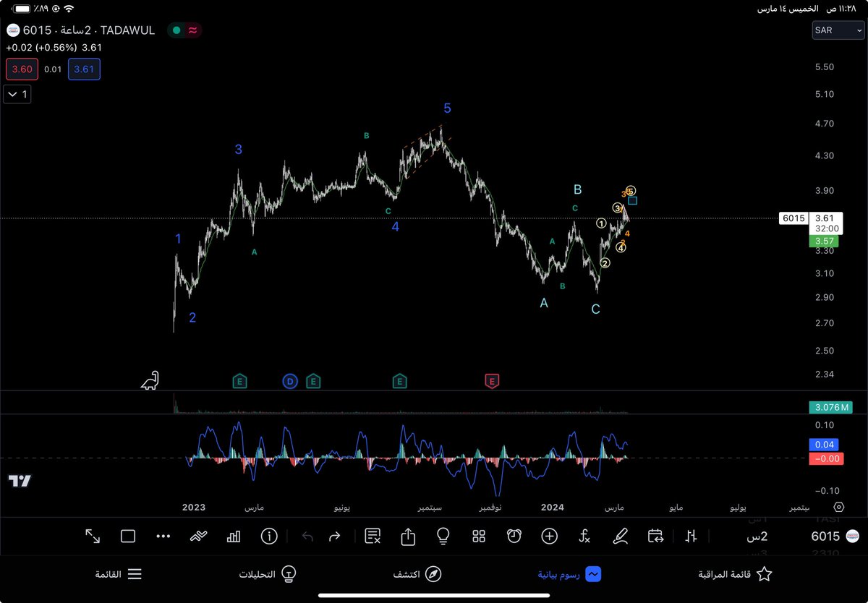The image size is (868, 603).
Task: Create an alert with the alarm clock icon
Action: [x=514, y=536]
